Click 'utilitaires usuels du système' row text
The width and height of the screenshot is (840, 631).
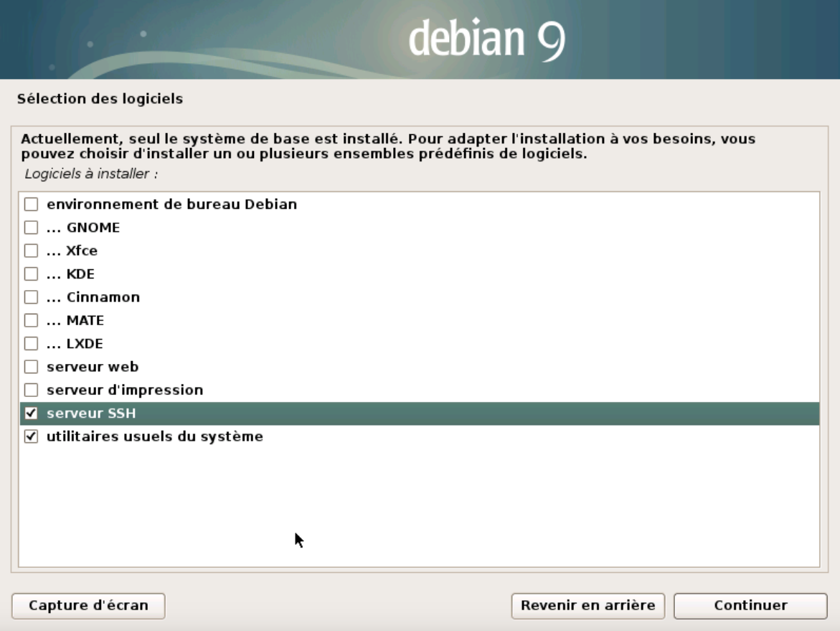(x=155, y=436)
